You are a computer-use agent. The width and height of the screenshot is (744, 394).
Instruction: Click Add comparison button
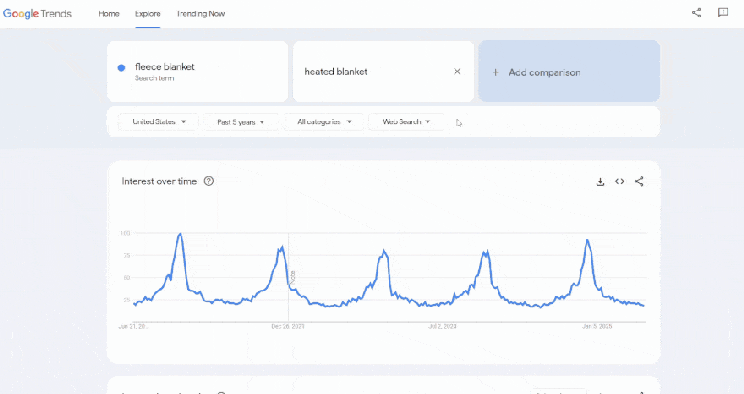pyautogui.click(x=569, y=71)
